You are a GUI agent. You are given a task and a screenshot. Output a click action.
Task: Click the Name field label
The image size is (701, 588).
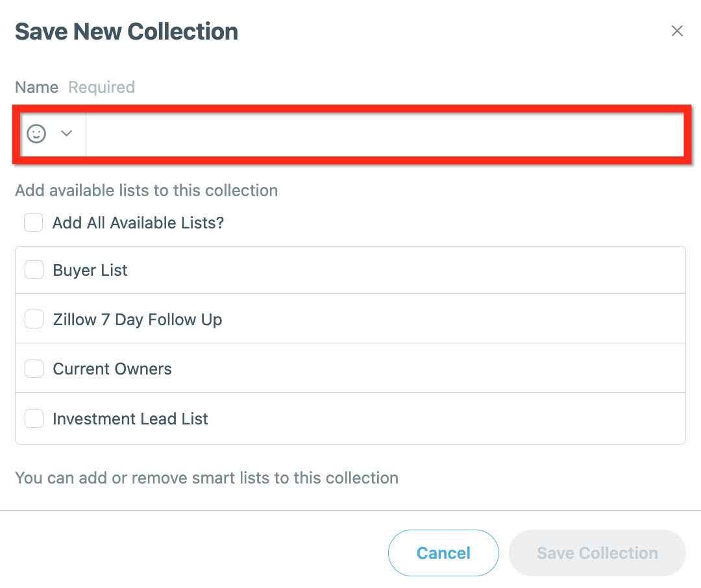click(x=36, y=87)
